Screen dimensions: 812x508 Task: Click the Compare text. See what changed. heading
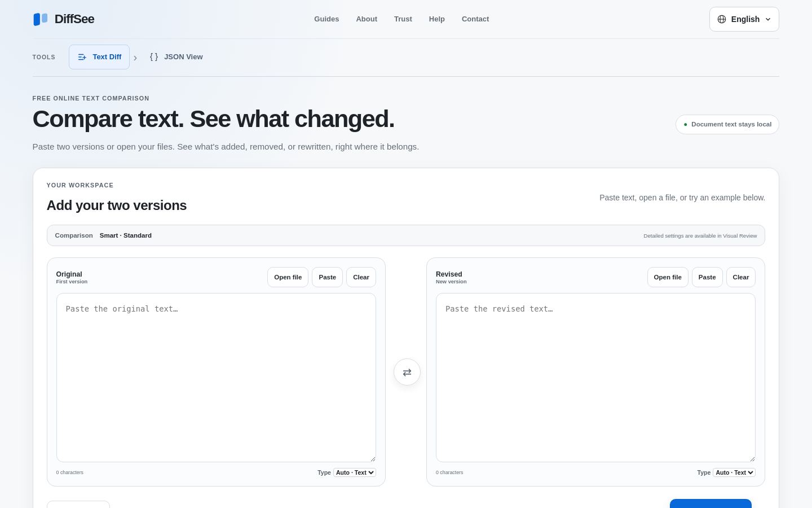pos(214,119)
